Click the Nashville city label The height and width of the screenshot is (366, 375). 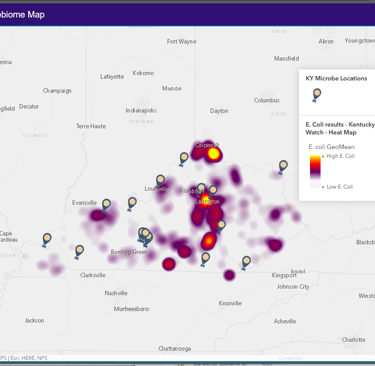point(116,293)
